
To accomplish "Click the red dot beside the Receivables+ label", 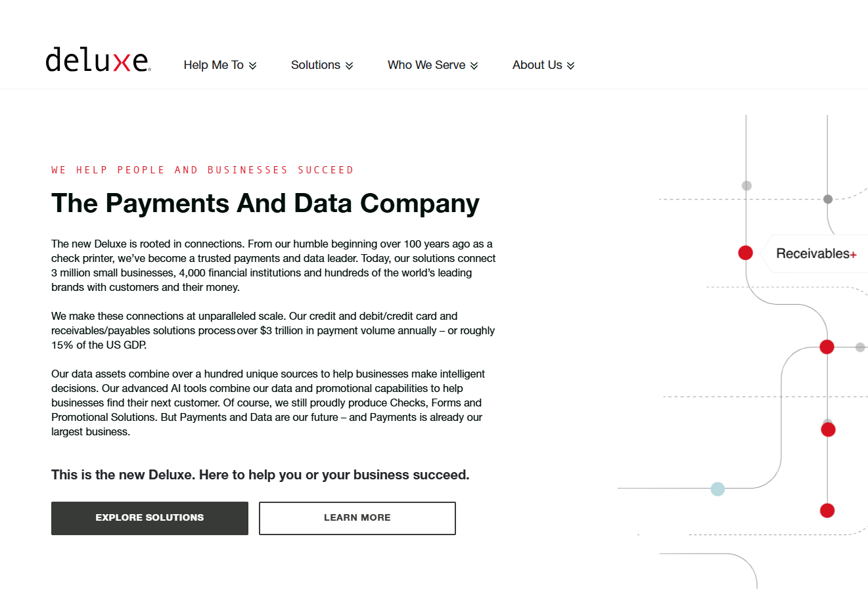I will pos(745,253).
